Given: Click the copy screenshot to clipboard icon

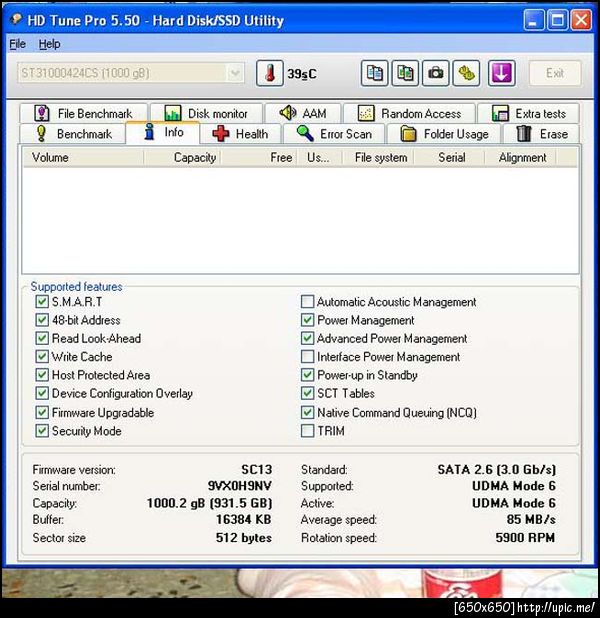Looking at the screenshot, I should (x=405, y=73).
